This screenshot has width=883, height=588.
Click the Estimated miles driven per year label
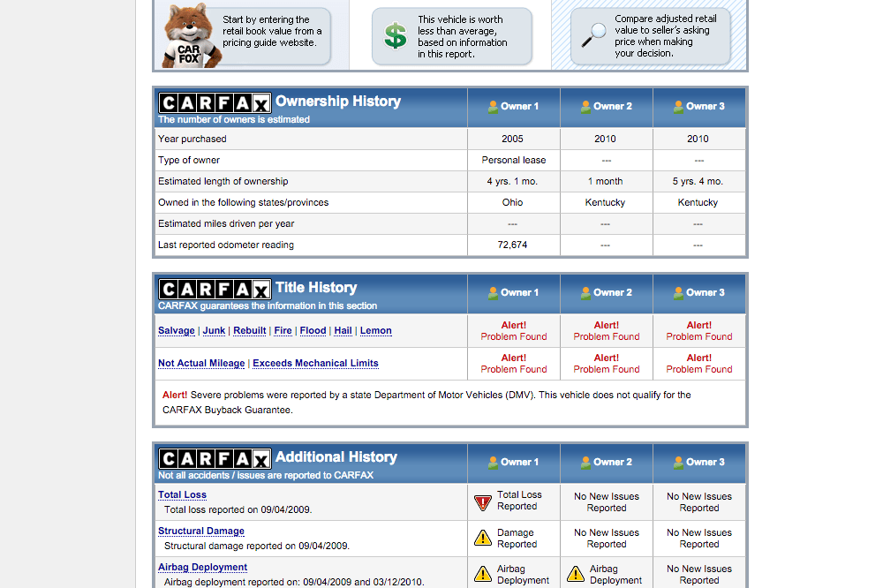pos(226,223)
